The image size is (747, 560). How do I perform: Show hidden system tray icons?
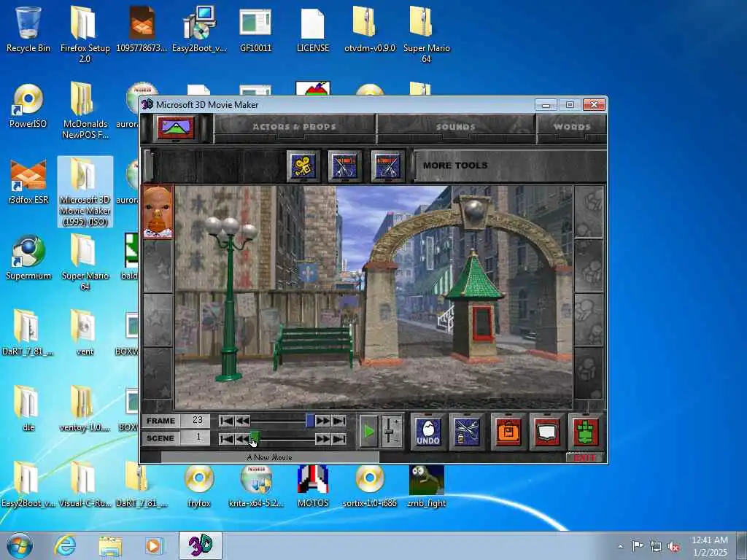pyautogui.click(x=620, y=546)
